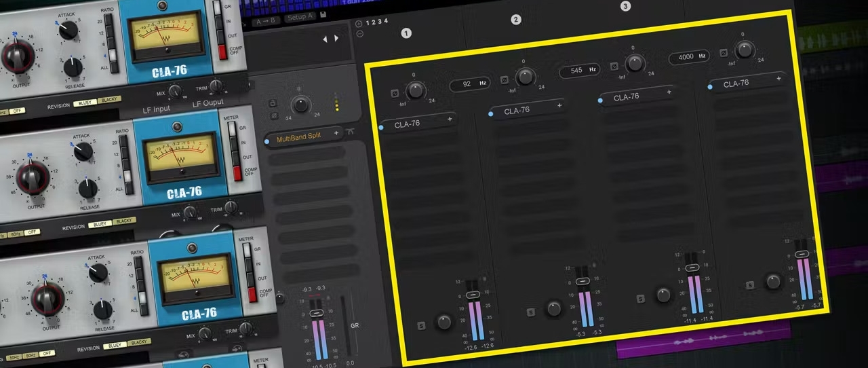Click the fader handle of the -5.7 band

(802, 254)
